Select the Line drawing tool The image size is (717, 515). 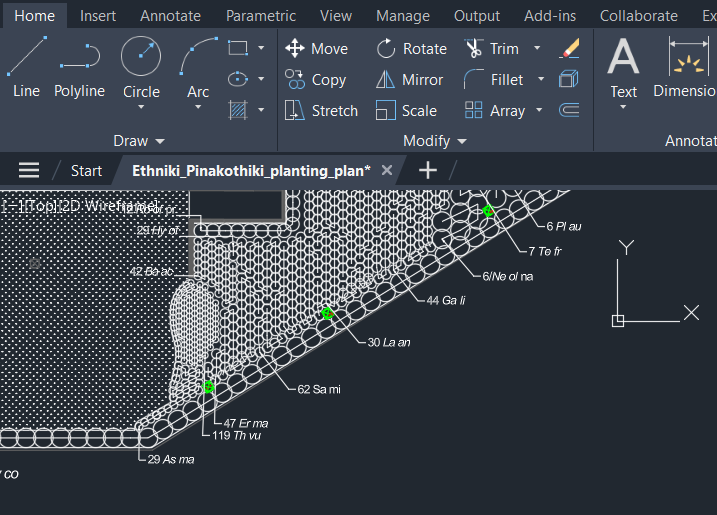[x=26, y=66]
